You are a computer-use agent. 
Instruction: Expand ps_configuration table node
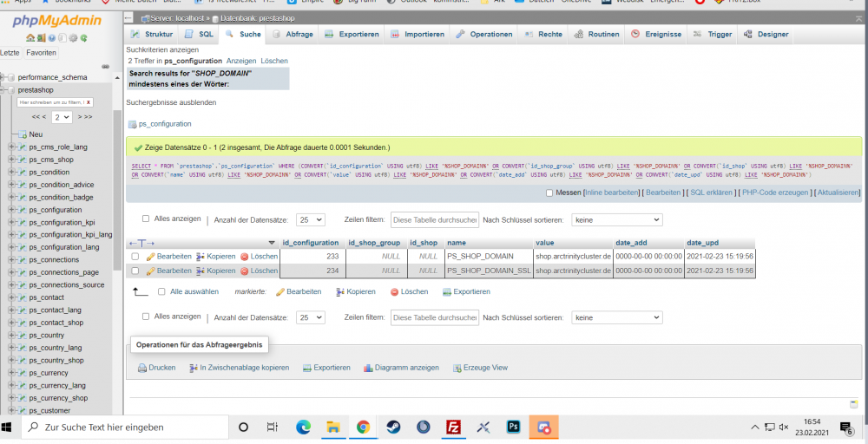11,210
